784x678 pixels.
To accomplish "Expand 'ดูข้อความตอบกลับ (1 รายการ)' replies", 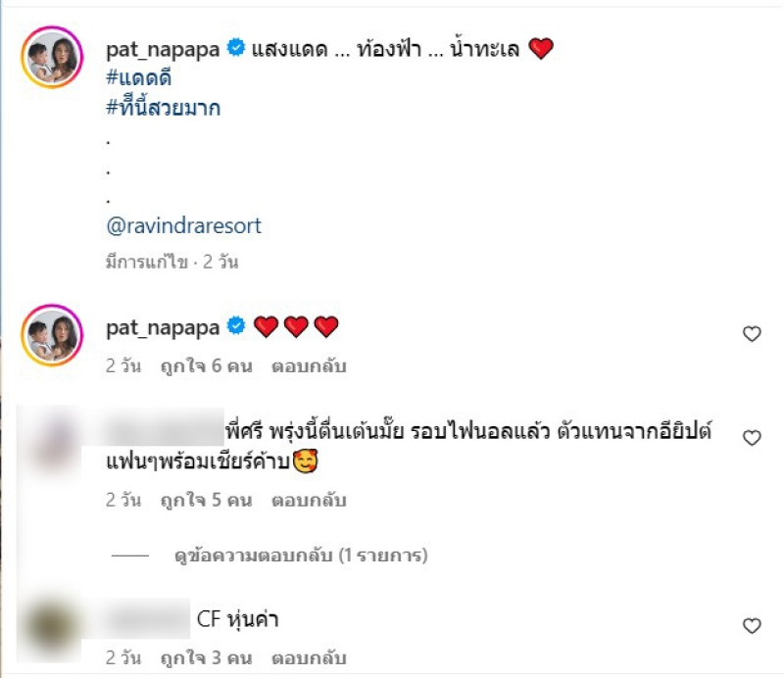I will pyautogui.click(x=301, y=555).
